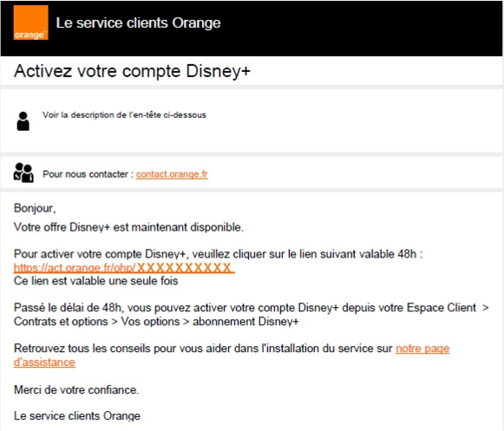Click the 'Pour nous contacter :' label
The image size is (504, 431).
pyautogui.click(x=88, y=174)
